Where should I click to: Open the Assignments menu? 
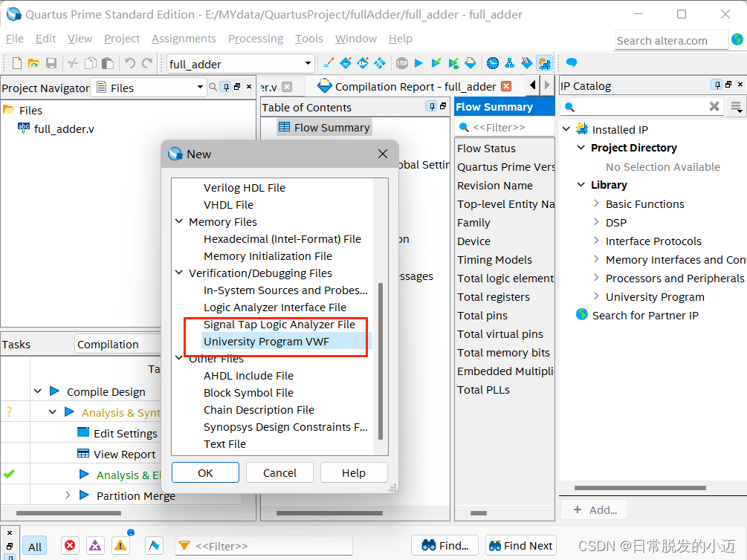[184, 39]
